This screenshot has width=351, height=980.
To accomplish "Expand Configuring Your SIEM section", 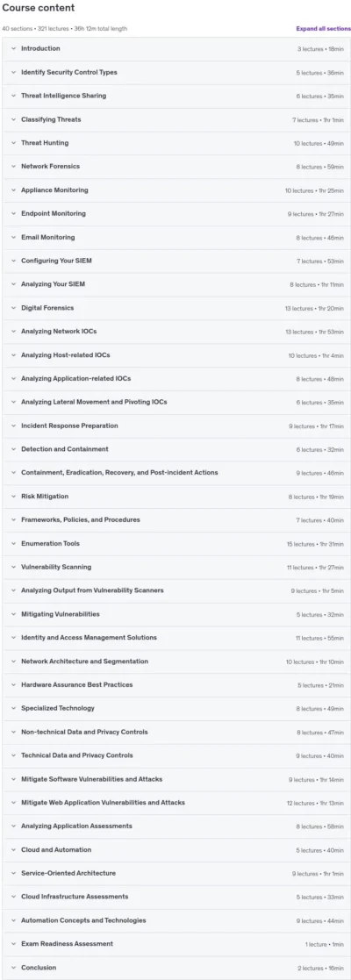I will pos(176,261).
